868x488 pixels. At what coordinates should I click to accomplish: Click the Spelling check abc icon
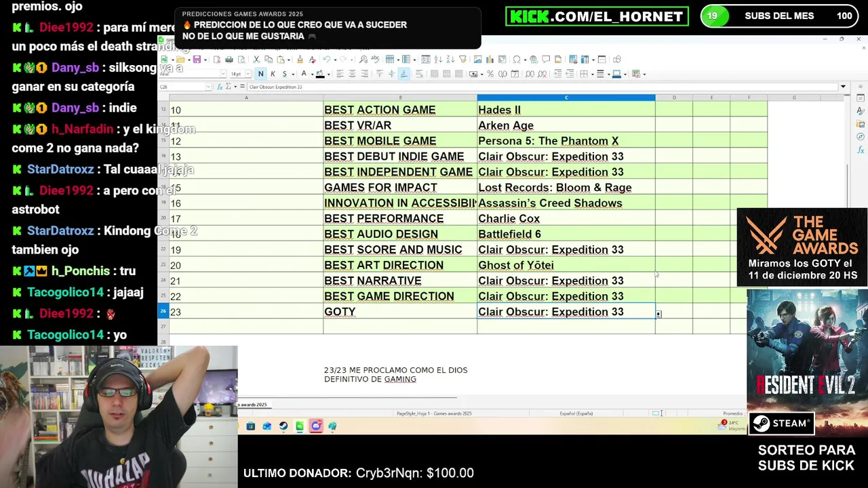click(x=375, y=60)
